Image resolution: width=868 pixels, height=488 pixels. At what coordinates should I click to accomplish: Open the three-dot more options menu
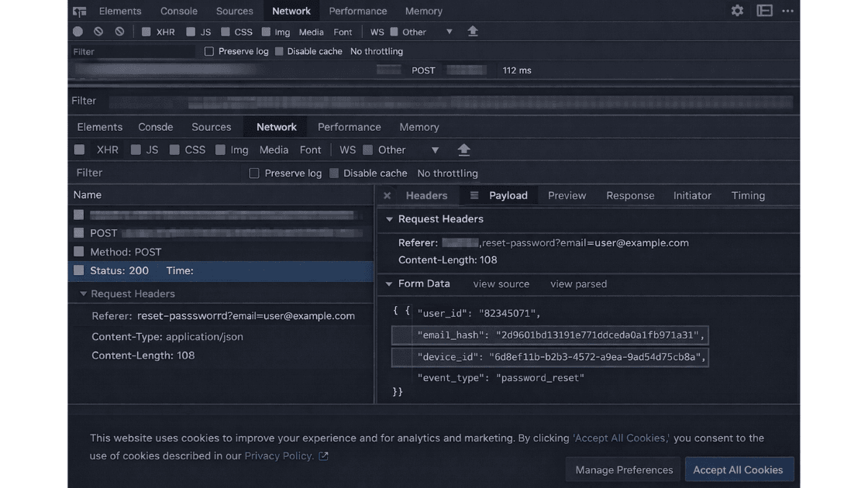(787, 11)
